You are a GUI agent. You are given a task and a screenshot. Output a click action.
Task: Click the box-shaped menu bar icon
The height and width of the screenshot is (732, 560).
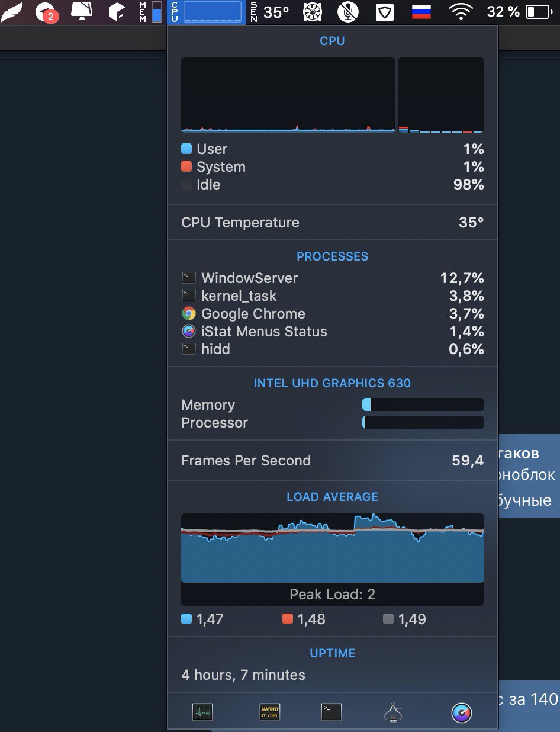tap(117, 11)
